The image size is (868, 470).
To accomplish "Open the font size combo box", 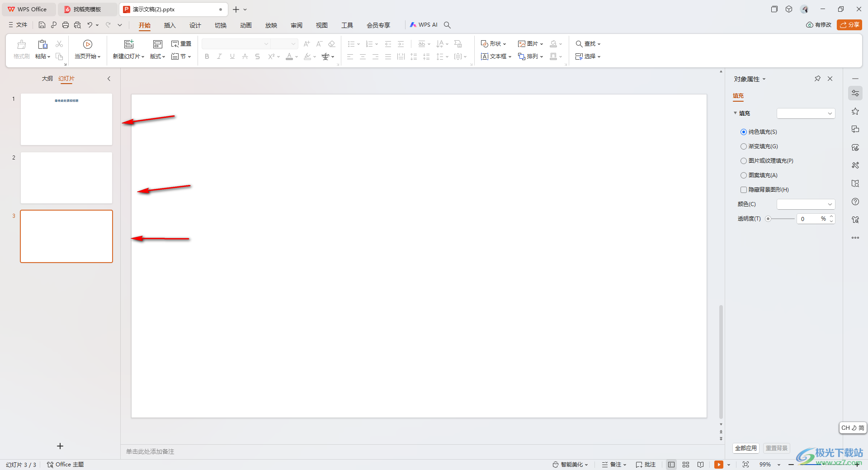I will pyautogui.click(x=284, y=44).
